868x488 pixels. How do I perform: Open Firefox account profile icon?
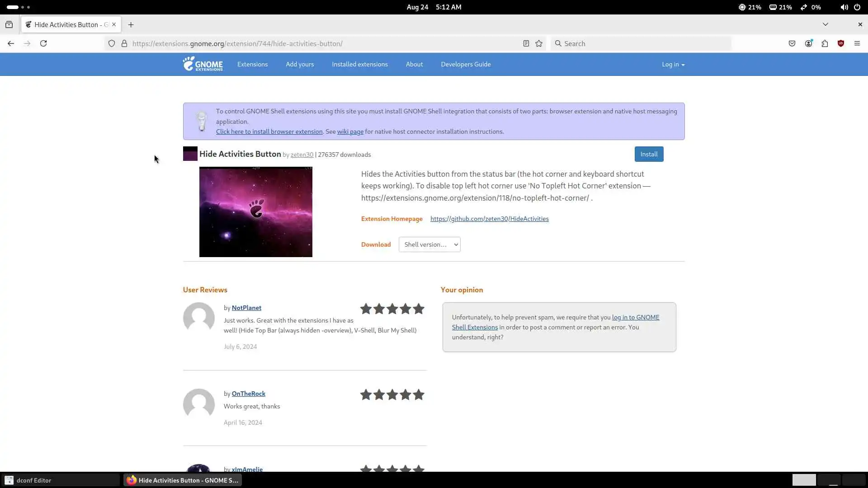(808, 43)
